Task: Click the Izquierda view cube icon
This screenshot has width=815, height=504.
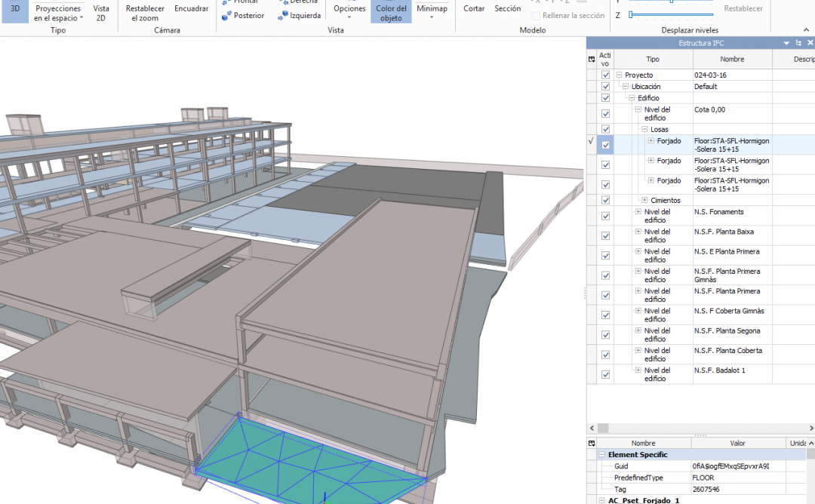Action: coord(283,16)
